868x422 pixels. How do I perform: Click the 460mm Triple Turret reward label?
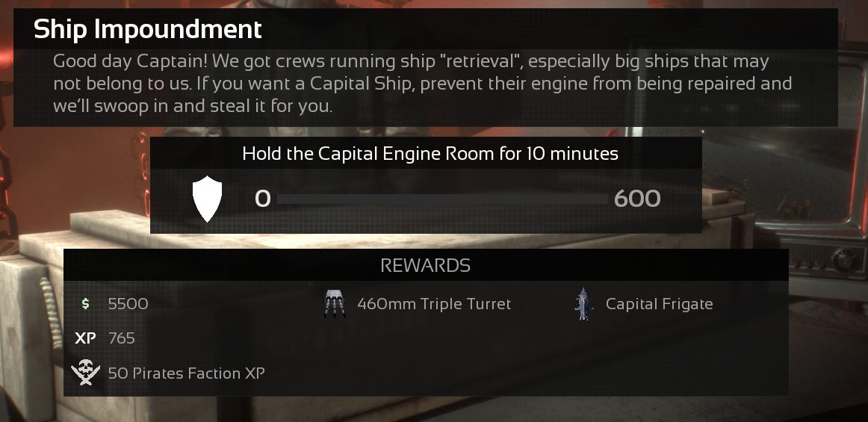[x=434, y=304]
